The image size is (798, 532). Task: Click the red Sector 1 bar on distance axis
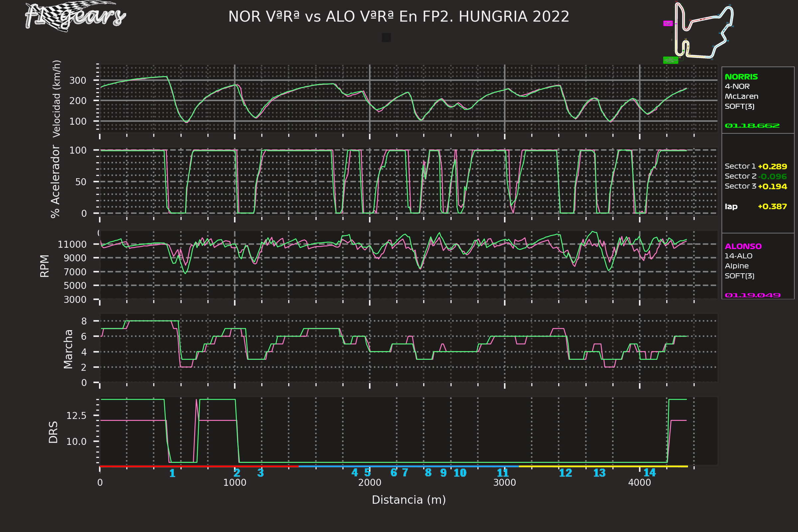tap(199, 466)
